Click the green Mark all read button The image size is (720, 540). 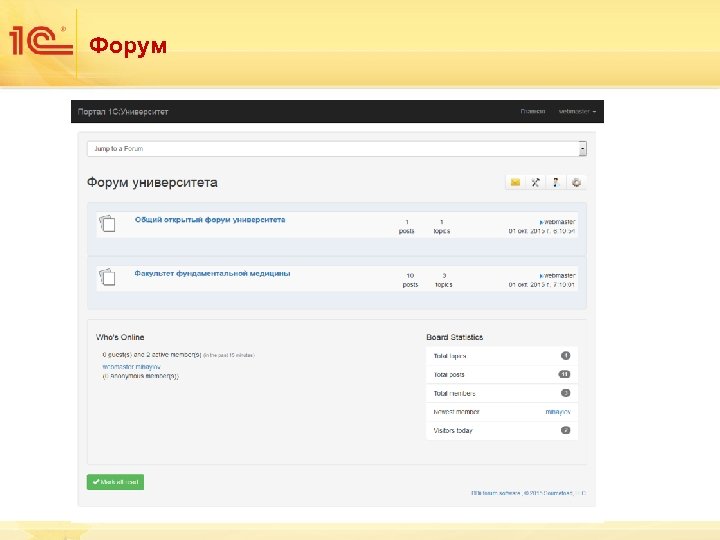pos(115,482)
